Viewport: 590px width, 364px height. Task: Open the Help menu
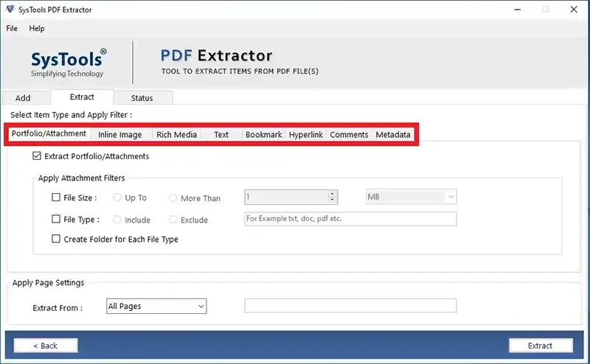click(x=37, y=28)
